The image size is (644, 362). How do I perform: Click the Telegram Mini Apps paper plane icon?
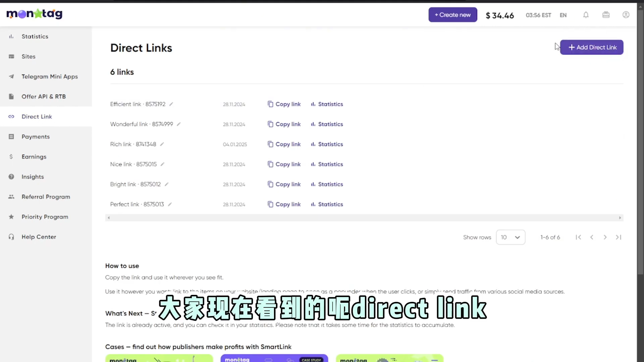point(11,76)
